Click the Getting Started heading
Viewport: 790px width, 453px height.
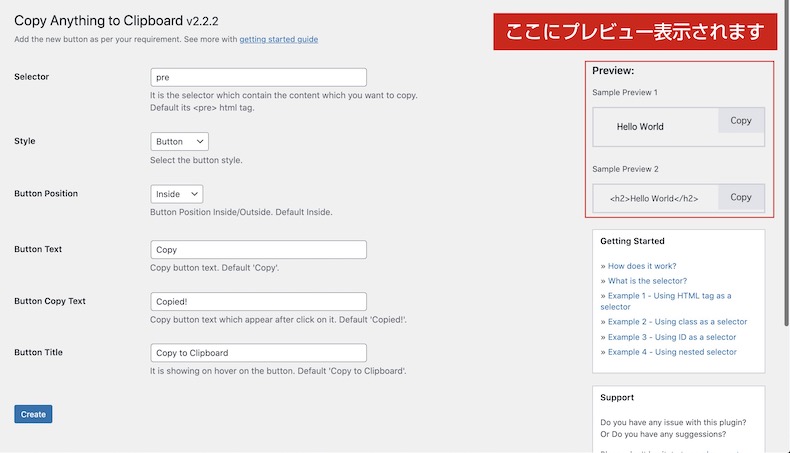click(632, 241)
